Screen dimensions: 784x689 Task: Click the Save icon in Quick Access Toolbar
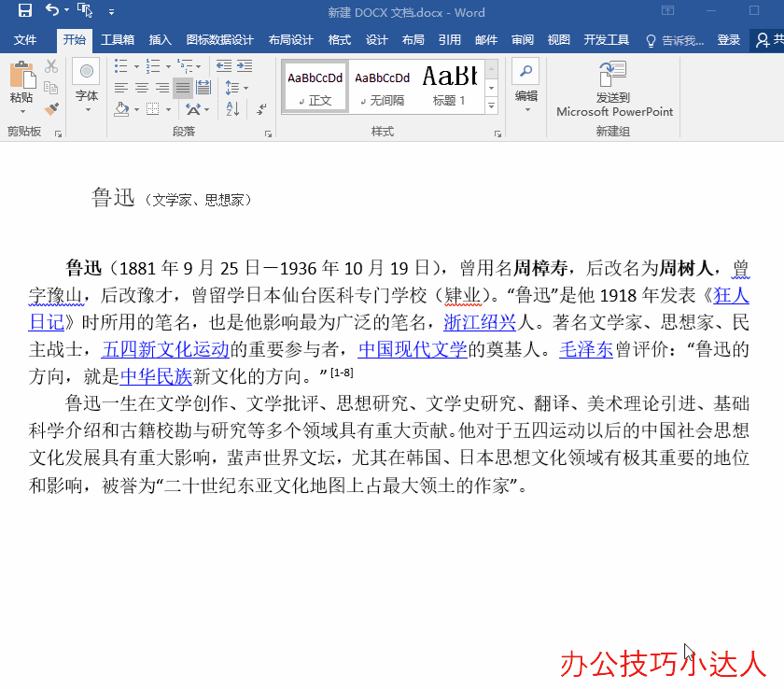coord(26,9)
